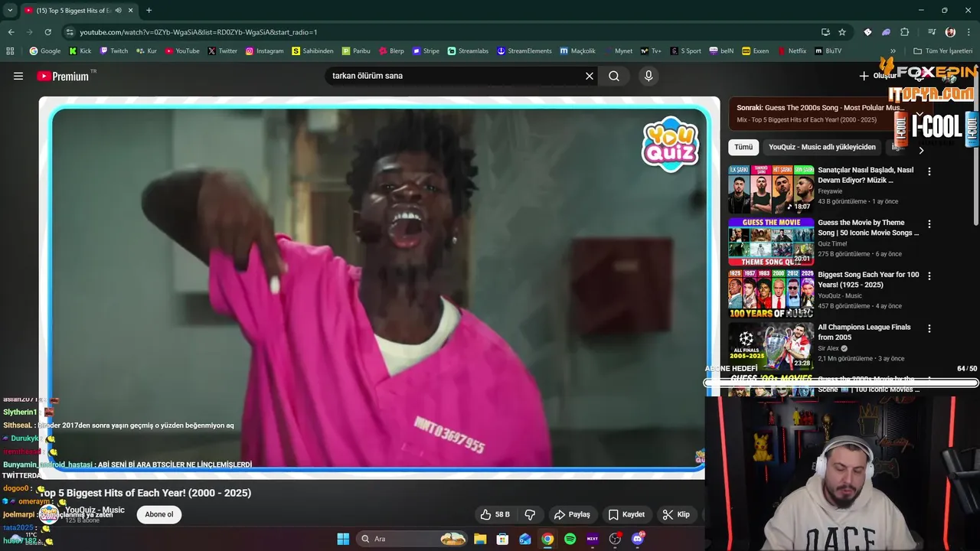Open the Sir Alex channel name
Image resolution: width=980 pixels, height=551 pixels.
coord(828,348)
